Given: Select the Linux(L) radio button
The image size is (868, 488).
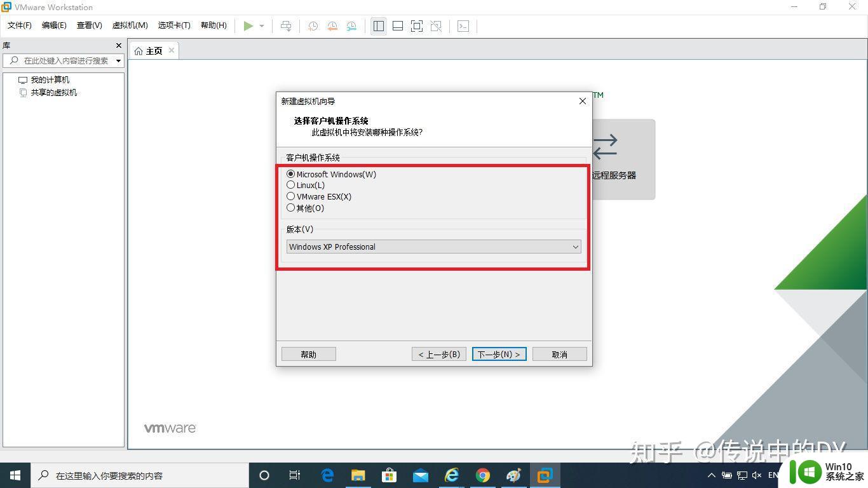Looking at the screenshot, I should [x=290, y=185].
